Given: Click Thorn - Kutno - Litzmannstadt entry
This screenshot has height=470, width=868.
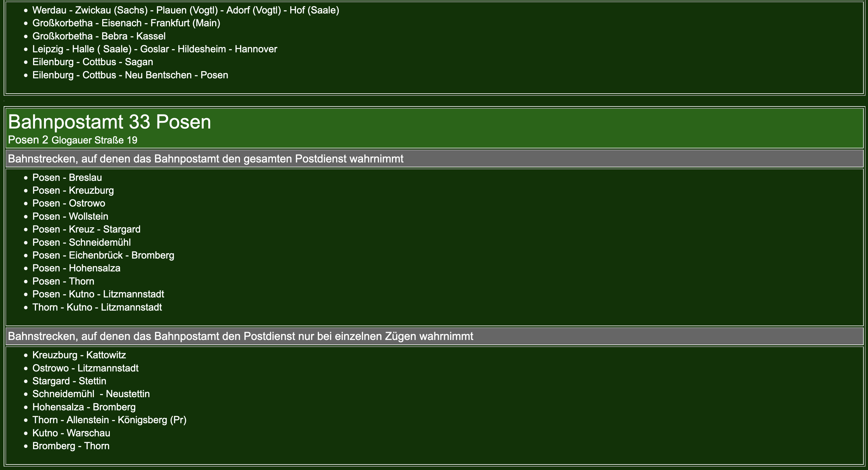Looking at the screenshot, I should (97, 307).
